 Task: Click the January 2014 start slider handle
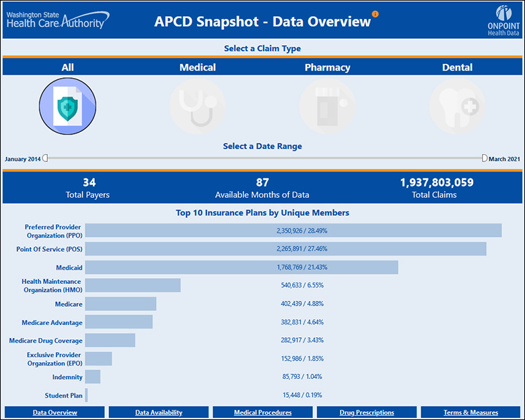(45, 159)
